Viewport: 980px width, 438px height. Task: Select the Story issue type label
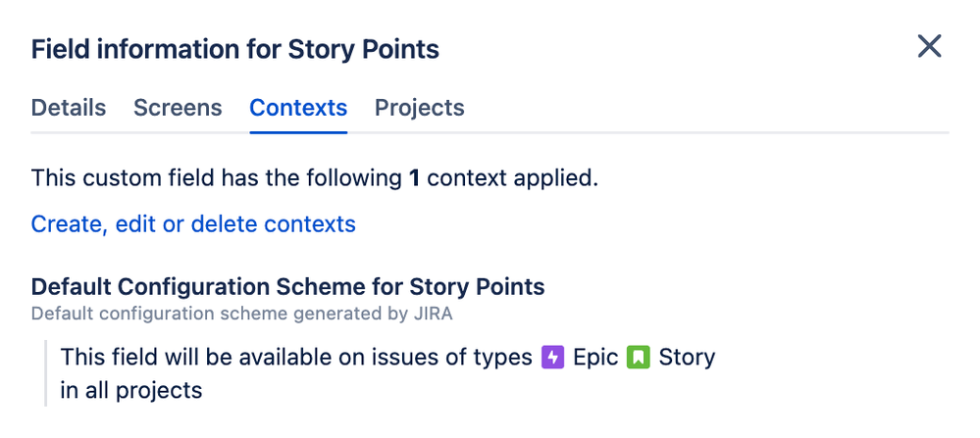pyautogui.click(x=687, y=358)
